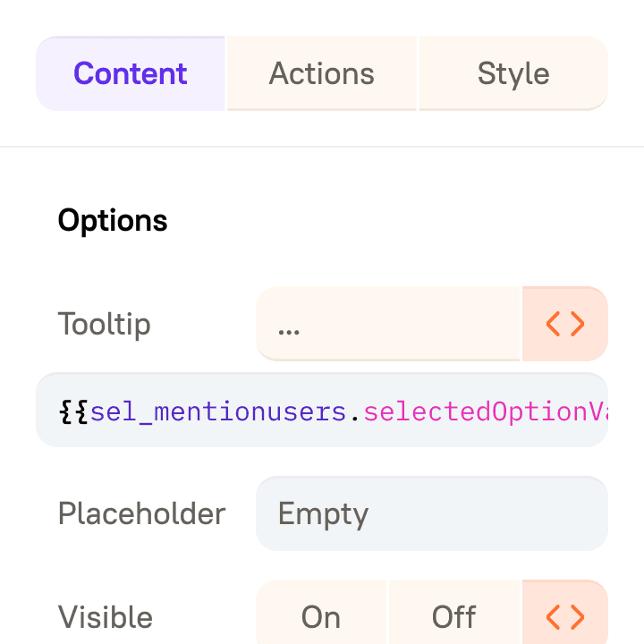
Task: Focus the Placeholder field showing Empty
Action: pos(432,513)
